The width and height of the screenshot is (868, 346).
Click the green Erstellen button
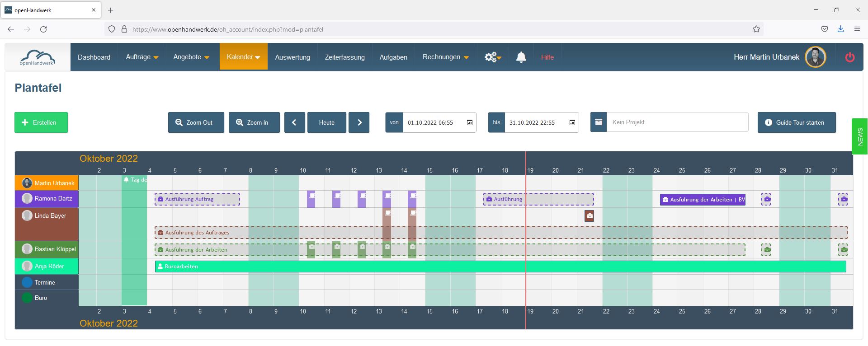pyautogui.click(x=41, y=122)
